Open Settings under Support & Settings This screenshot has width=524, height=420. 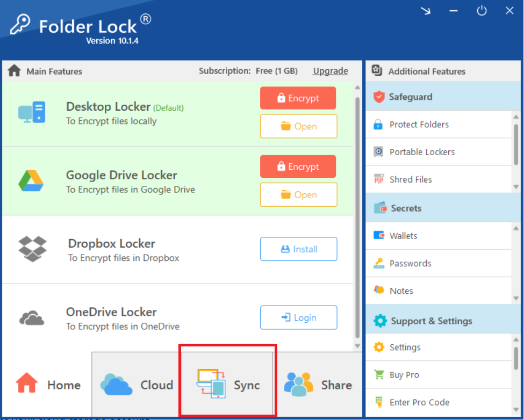click(439, 347)
